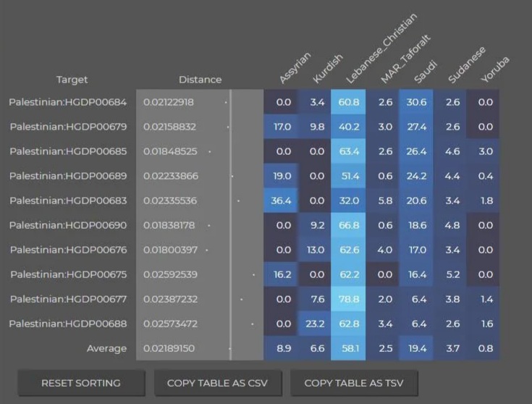Sort by Lebanese_Christian column header

pyautogui.click(x=381, y=49)
